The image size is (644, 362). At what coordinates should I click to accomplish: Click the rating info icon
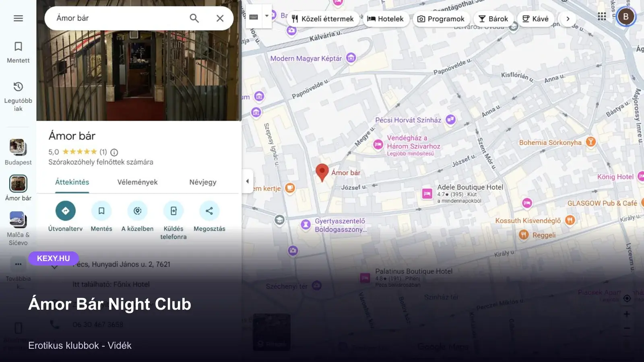114,152
